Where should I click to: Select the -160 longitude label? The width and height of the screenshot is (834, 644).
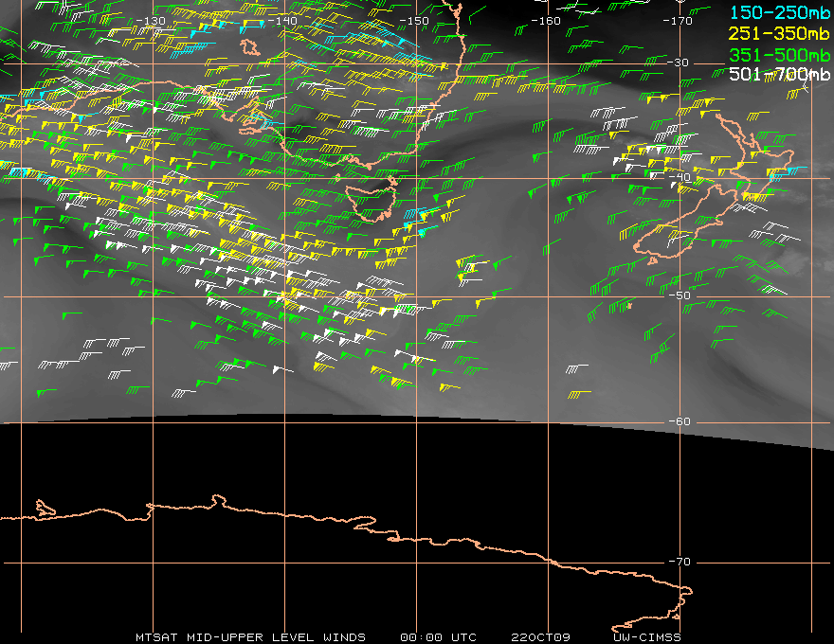pyautogui.click(x=546, y=21)
